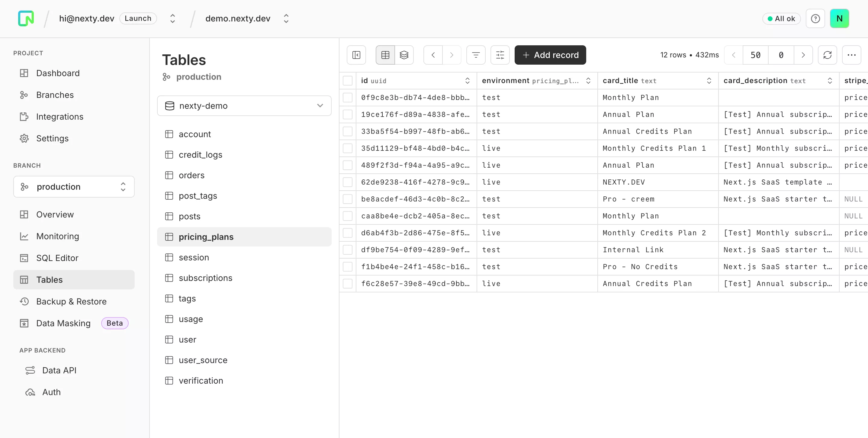Sort by the card_title column
Image resolution: width=868 pixels, height=438 pixels.
click(709, 81)
